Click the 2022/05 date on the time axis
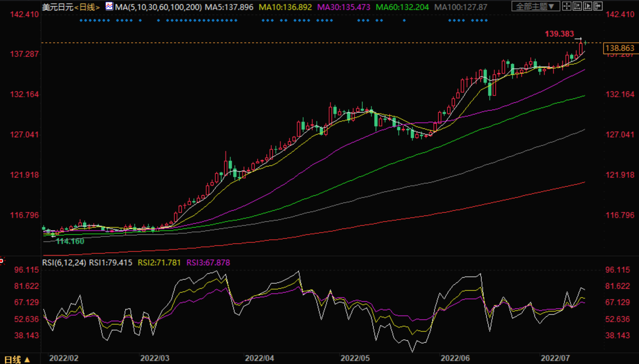The height and width of the screenshot is (364, 639). [x=355, y=358]
